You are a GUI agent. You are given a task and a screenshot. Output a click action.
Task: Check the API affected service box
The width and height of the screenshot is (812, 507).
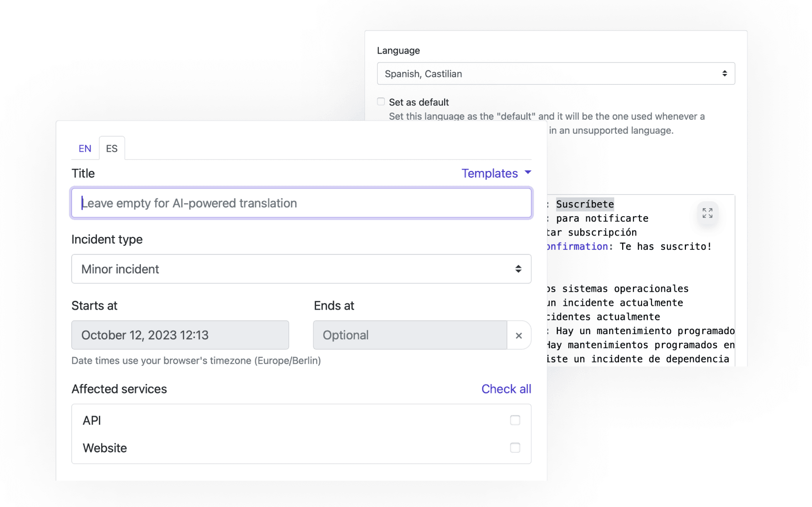515,420
